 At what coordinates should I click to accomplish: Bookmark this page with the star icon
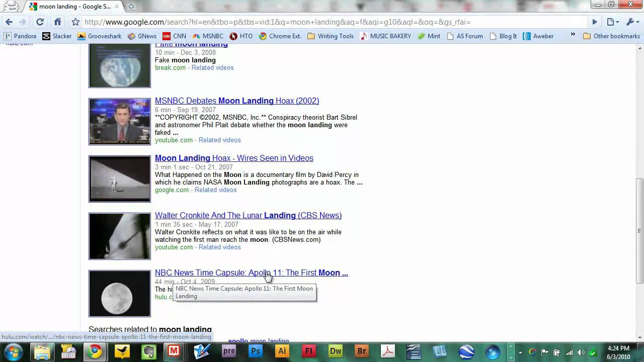(x=75, y=22)
